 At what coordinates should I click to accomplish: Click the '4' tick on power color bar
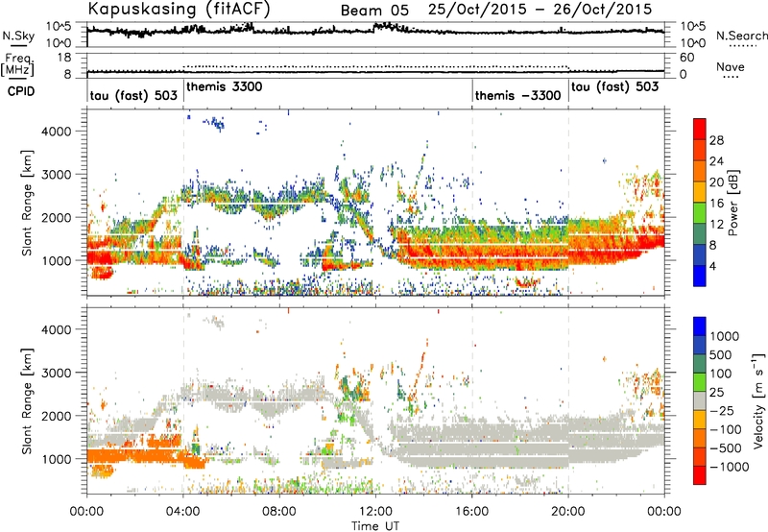(x=712, y=266)
